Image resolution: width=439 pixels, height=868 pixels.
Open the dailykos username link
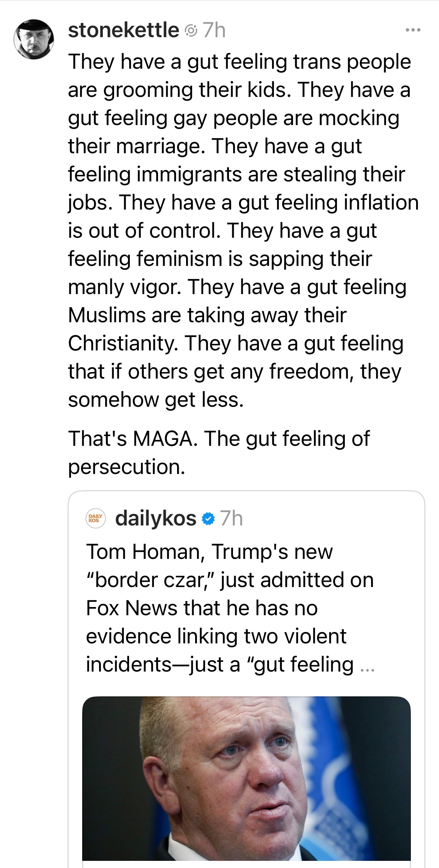click(156, 519)
